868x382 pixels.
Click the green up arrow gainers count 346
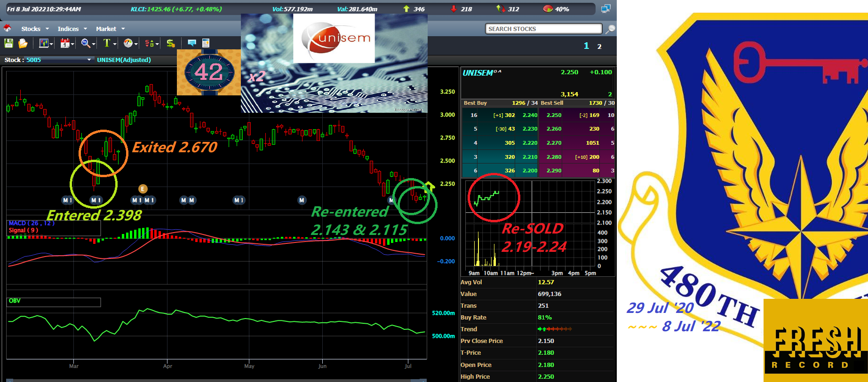(x=414, y=9)
